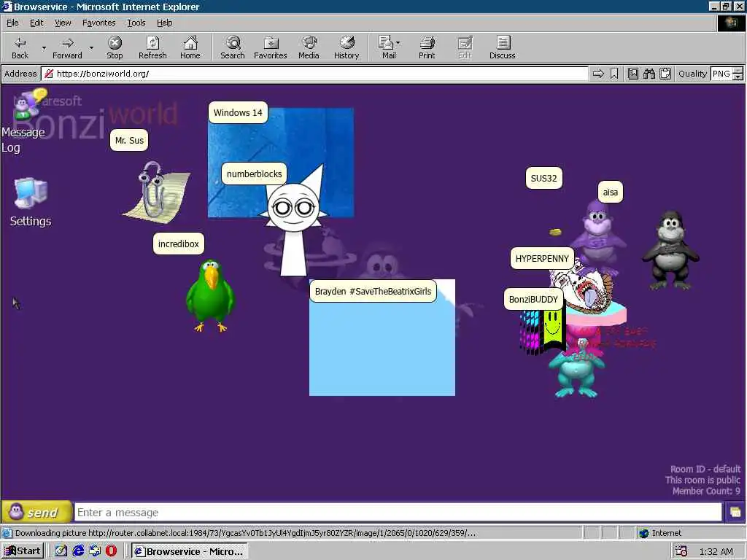The height and width of the screenshot is (560, 747).
Task: Click the Quality spinner down arrow
Action: [738, 77]
